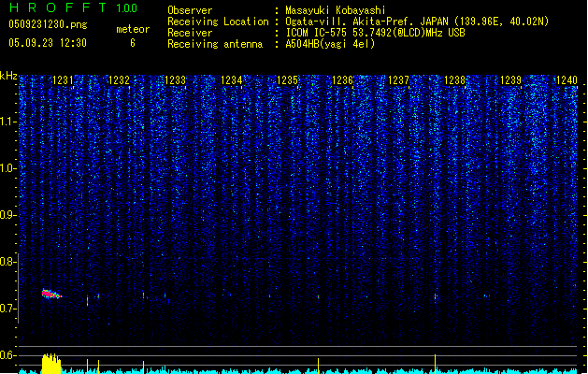Click observer name Masayuki Kobayashi

[x=335, y=10]
